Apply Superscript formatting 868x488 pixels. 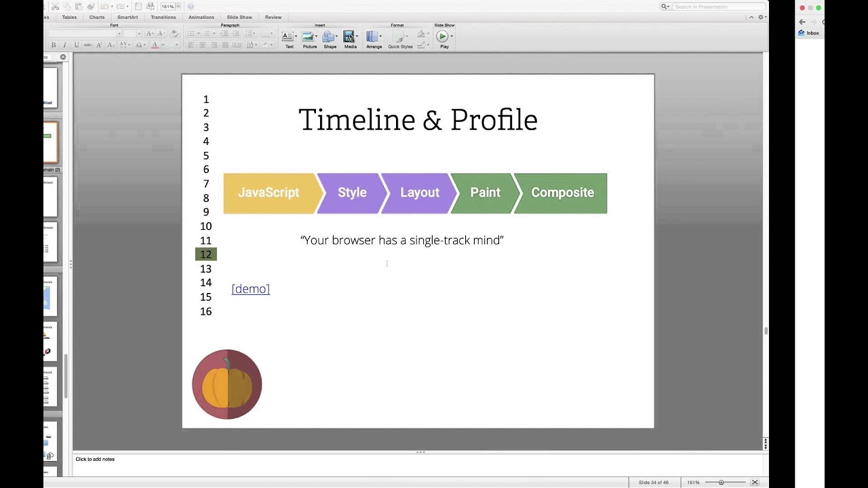pyautogui.click(x=99, y=45)
